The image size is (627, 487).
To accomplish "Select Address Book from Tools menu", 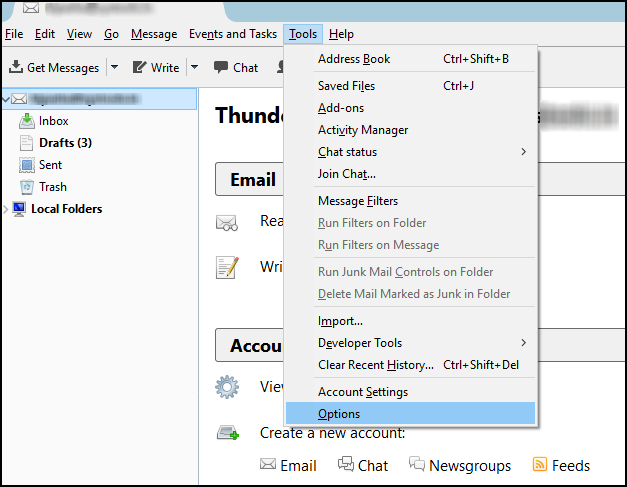I will pyautogui.click(x=410, y=59).
